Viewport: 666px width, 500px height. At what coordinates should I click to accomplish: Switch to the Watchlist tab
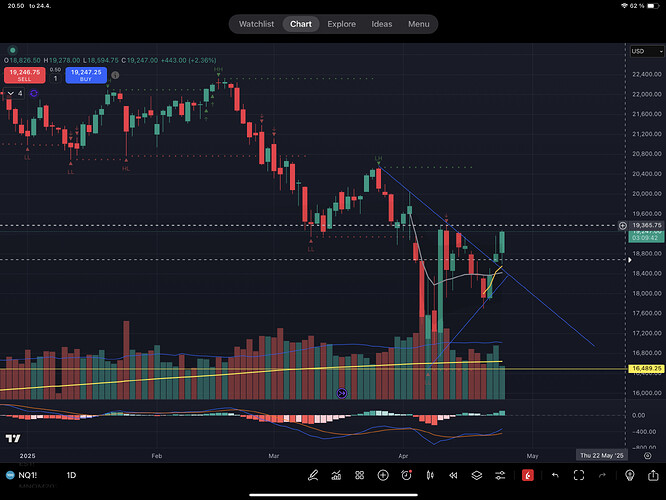click(256, 24)
